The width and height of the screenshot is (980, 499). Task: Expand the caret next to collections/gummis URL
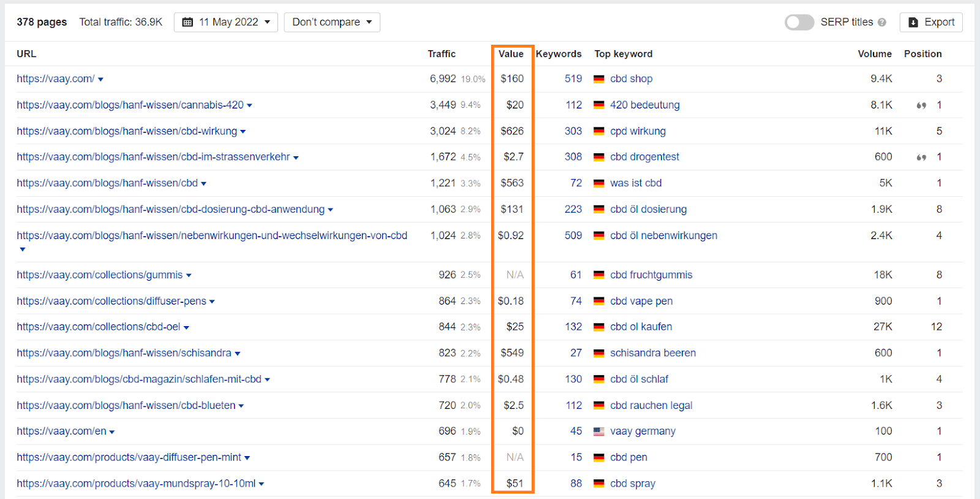[x=189, y=276]
